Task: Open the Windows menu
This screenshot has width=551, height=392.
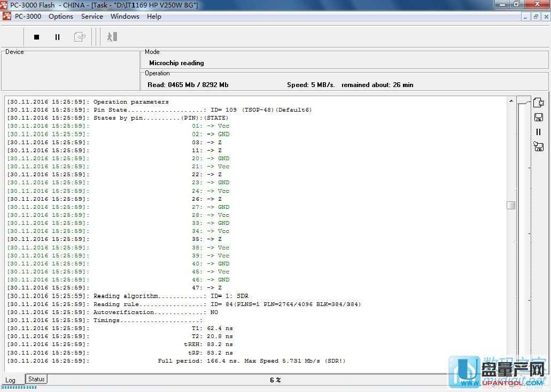Action: pos(125,17)
